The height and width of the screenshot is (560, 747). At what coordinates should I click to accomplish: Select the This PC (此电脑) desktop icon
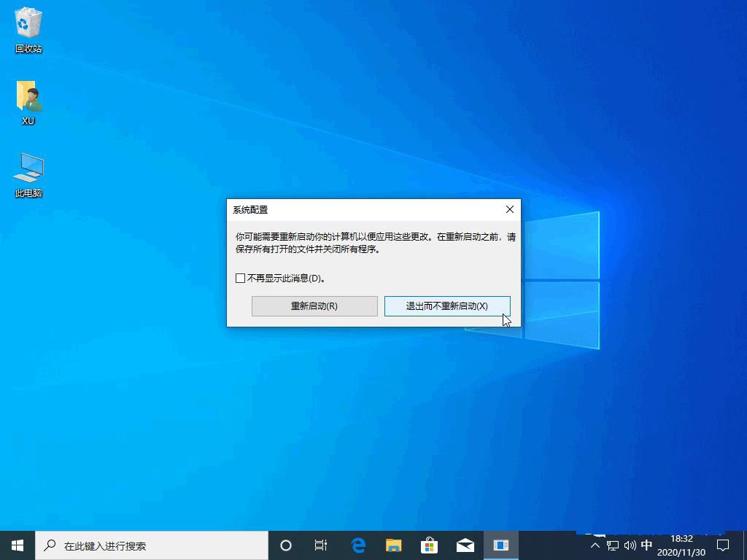coord(28,175)
